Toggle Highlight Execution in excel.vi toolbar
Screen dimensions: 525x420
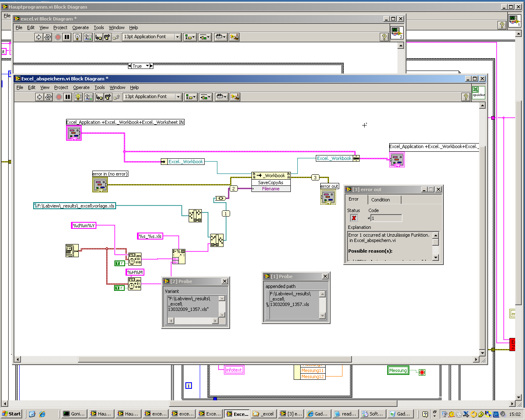[x=77, y=37]
